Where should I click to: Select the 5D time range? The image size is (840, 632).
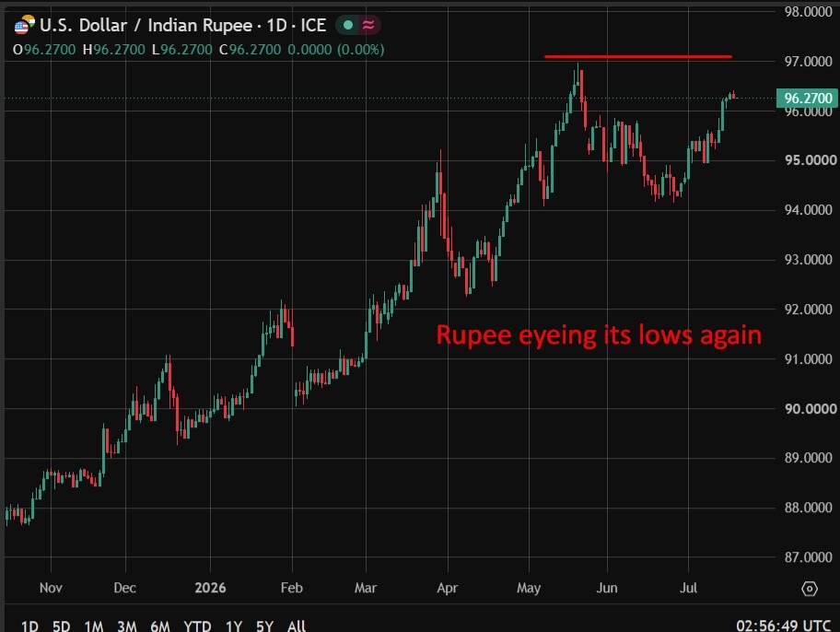[61, 626]
